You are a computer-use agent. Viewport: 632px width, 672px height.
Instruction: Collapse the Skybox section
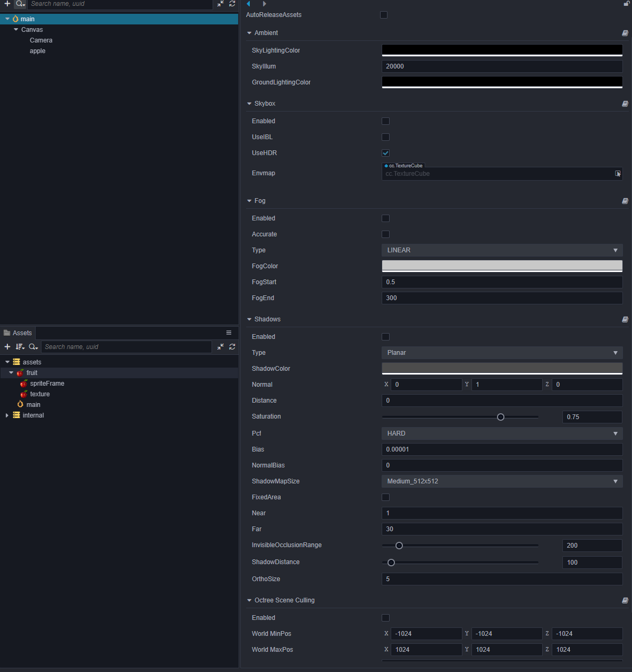coord(249,104)
